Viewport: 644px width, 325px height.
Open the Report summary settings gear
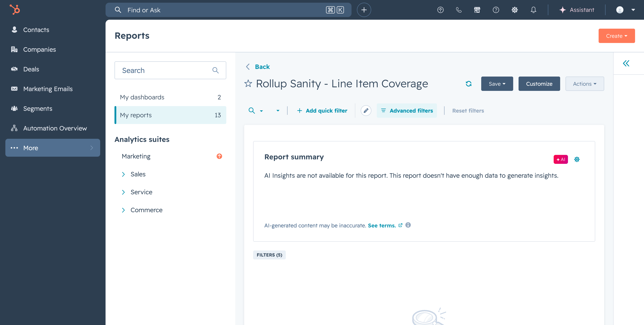coord(577,159)
